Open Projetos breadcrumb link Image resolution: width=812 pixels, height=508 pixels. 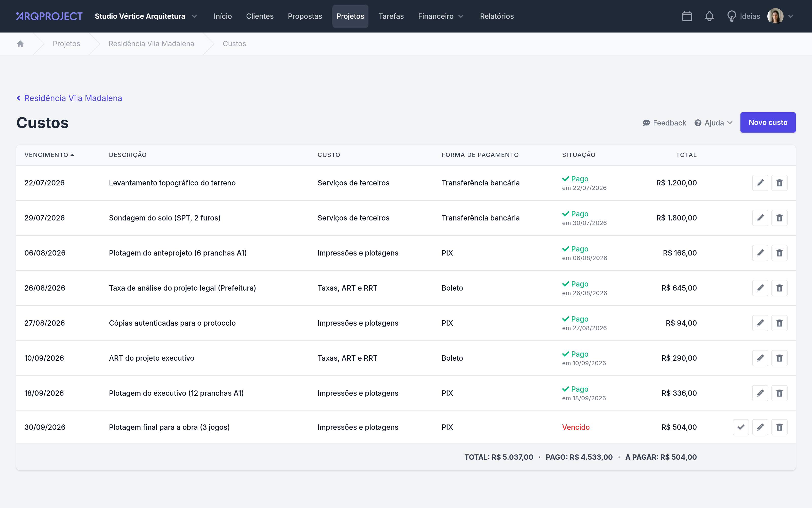66,44
